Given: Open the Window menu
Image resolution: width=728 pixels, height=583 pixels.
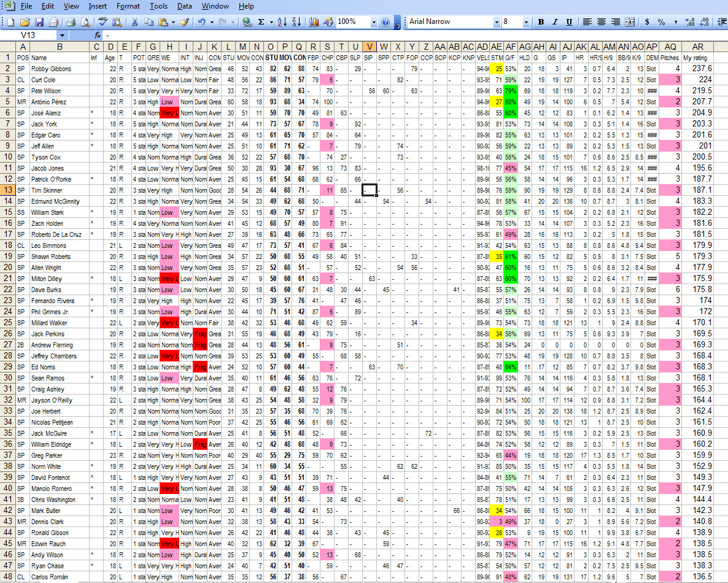Looking at the screenshot, I should [x=215, y=6].
